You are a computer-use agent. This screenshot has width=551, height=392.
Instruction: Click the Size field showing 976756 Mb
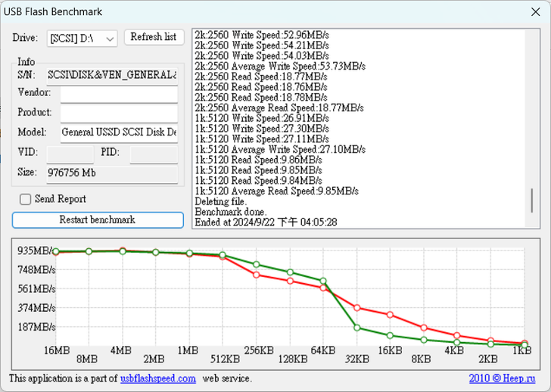point(111,173)
